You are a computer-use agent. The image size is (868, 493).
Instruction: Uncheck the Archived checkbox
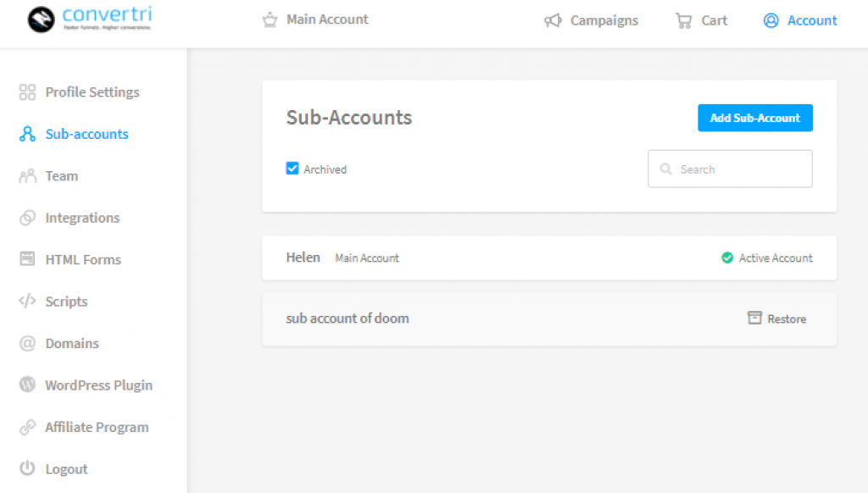click(x=292, y=169)
